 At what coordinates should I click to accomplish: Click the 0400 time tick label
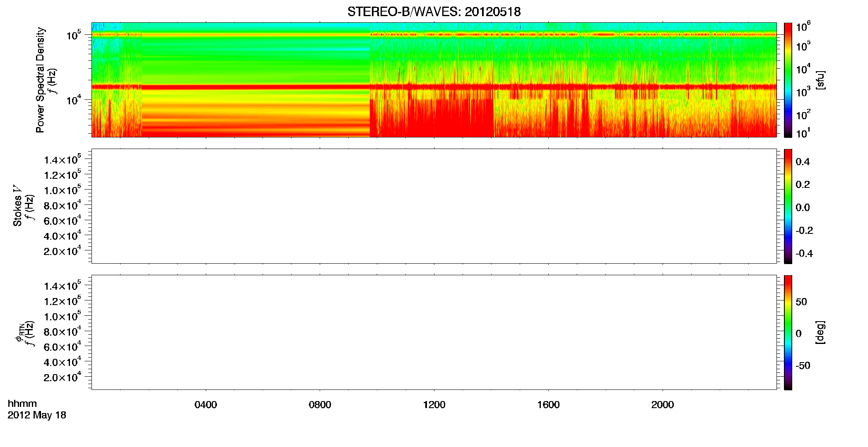click(x=205, y=405)
